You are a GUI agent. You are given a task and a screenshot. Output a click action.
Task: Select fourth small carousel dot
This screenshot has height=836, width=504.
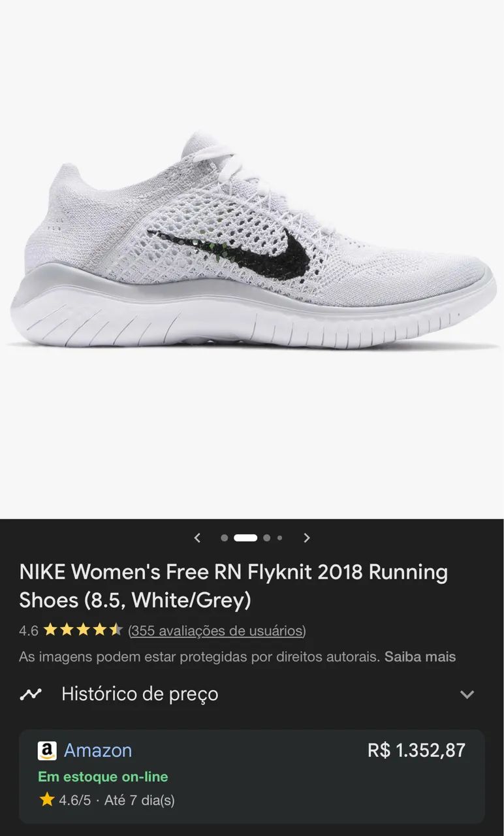click(279, 538)
